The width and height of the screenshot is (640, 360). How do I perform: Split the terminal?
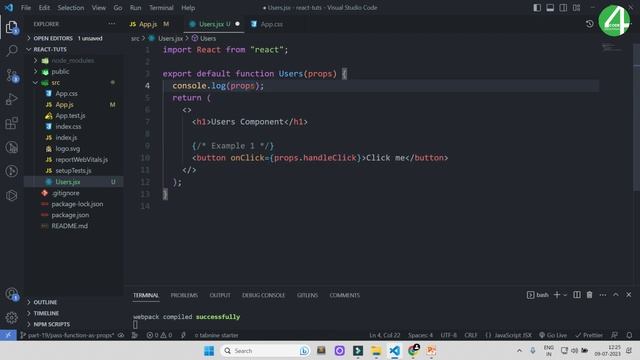coord(577,295)
